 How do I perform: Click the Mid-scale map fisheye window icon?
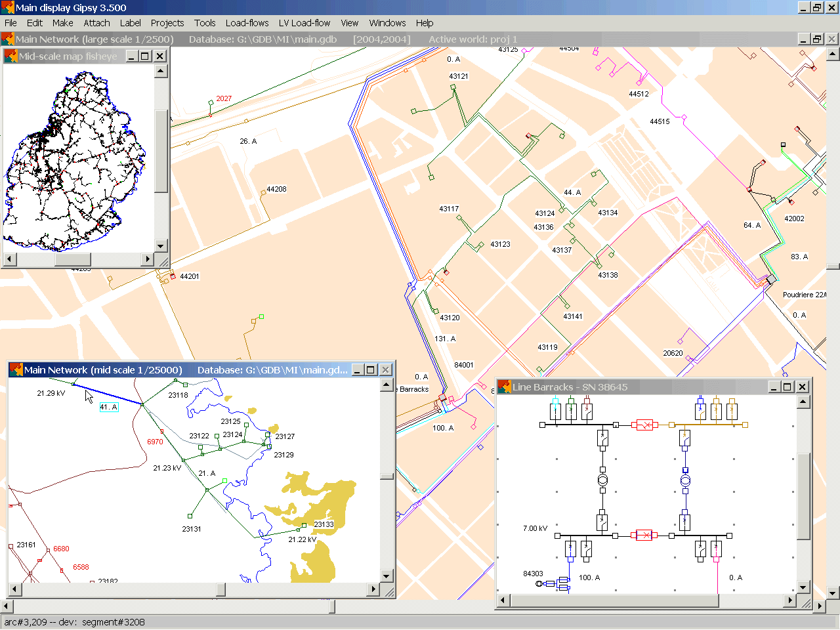[x=10, y=56]
